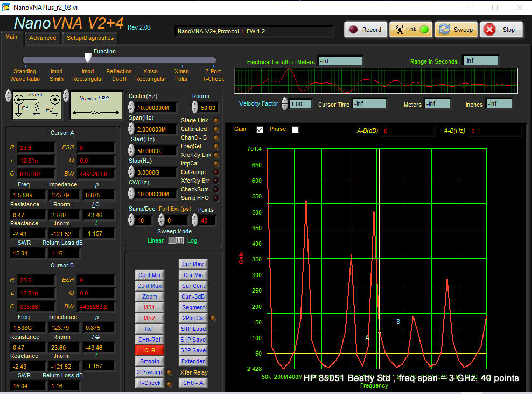Step the Rnorm value spinner
Viewport: 532px width, 394px height.
[x=195, y=107]
